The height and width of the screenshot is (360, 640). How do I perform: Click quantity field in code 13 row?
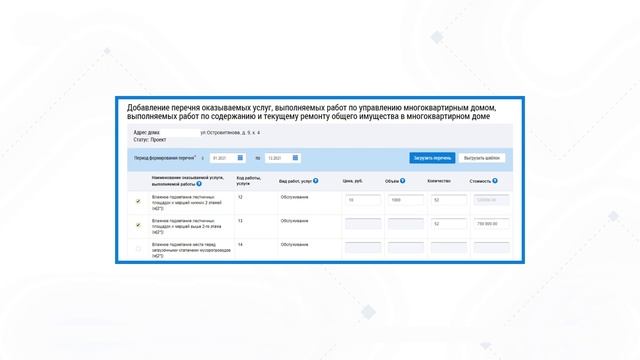click(449, 224)
